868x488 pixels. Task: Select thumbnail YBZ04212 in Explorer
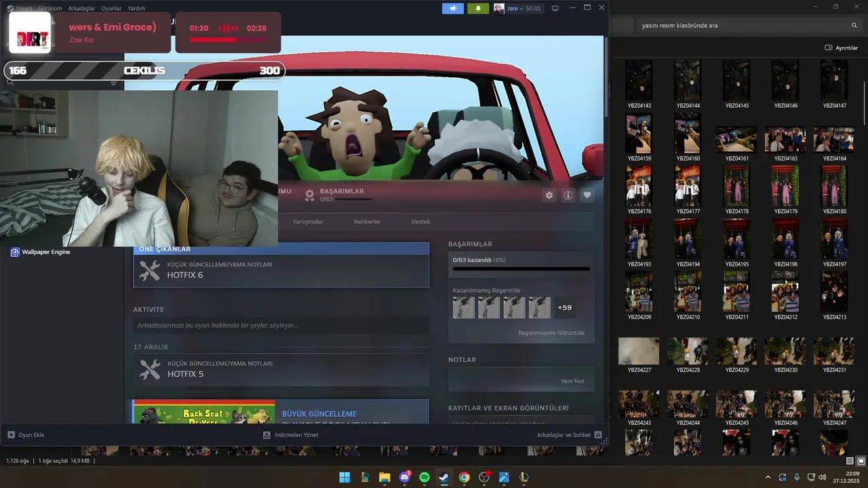coord(785,296)
